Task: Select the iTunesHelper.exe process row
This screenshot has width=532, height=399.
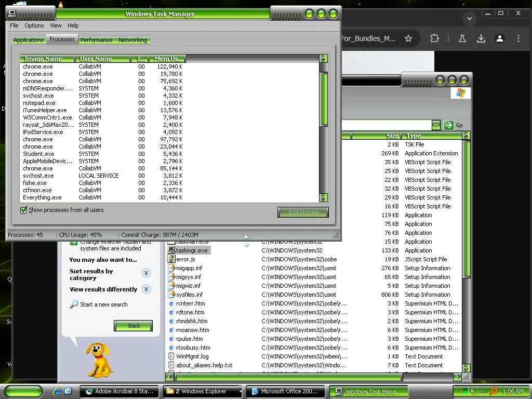Action: 102,110
